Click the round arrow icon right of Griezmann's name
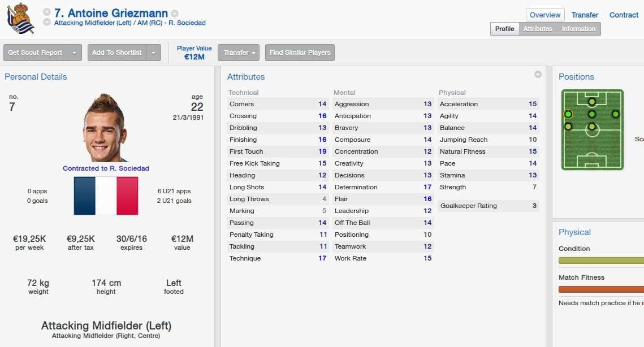Image resolution: width=644 pixels, height=347 pixels. [175, 13]
